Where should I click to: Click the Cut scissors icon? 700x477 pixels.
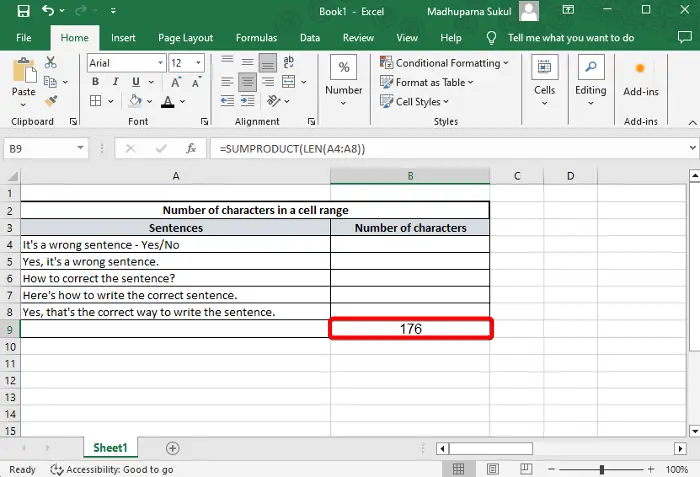point(50,63)
